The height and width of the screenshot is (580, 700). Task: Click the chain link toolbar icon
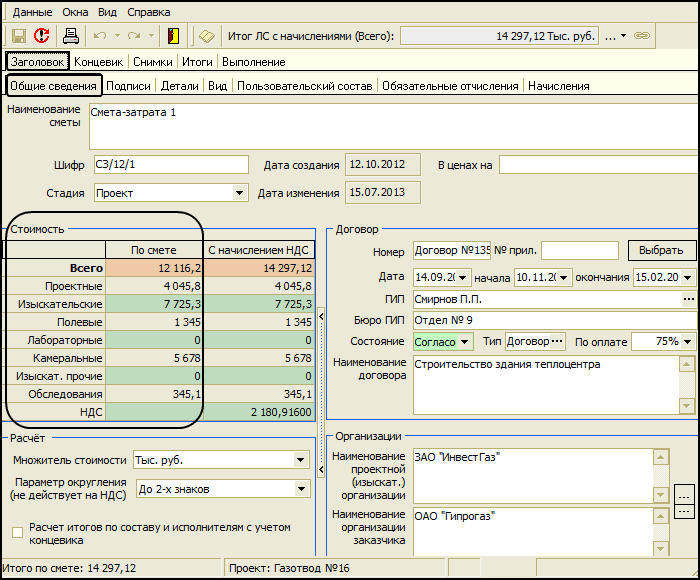[642, 36]
